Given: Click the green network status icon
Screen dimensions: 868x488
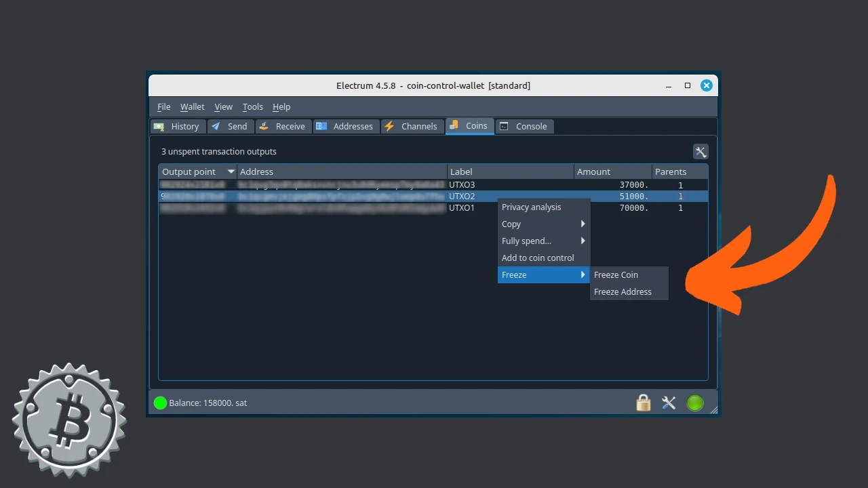Looking at the screenshot, I should [695, 403].
